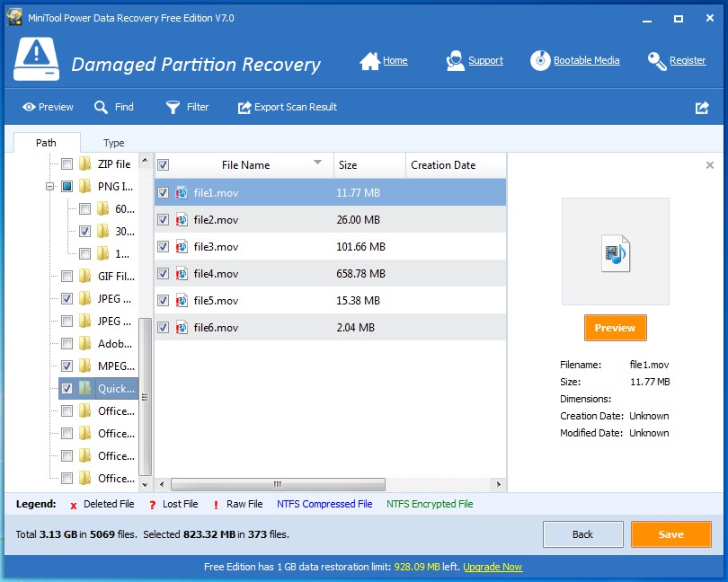Select the first Office... tree folder
This screenshot has width=728, height=582.
pos(116,410)
